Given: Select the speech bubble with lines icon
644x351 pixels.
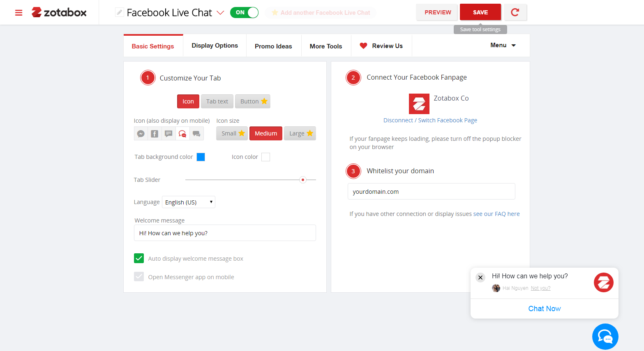Looking at the screenshot, I should pos(169,133).
